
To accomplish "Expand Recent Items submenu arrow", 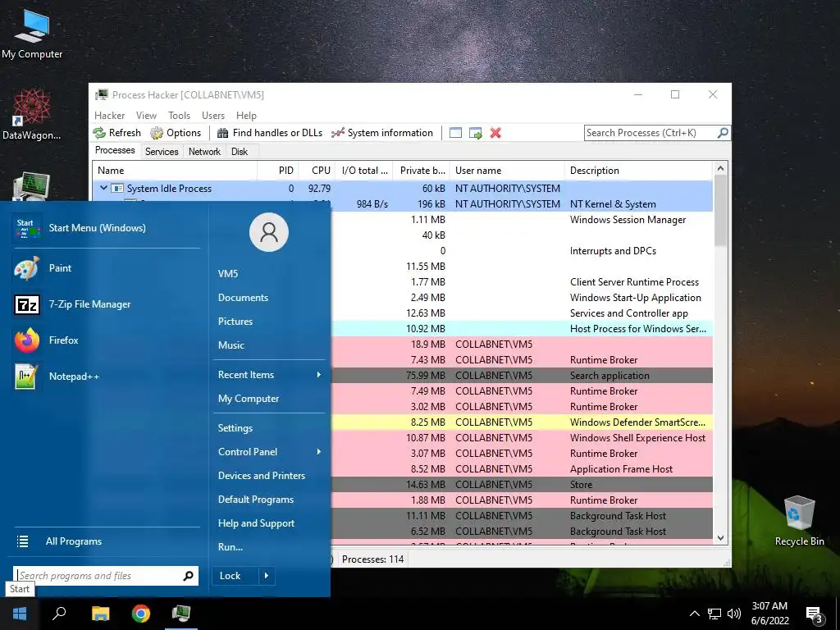I will click(x=319, y=374).
